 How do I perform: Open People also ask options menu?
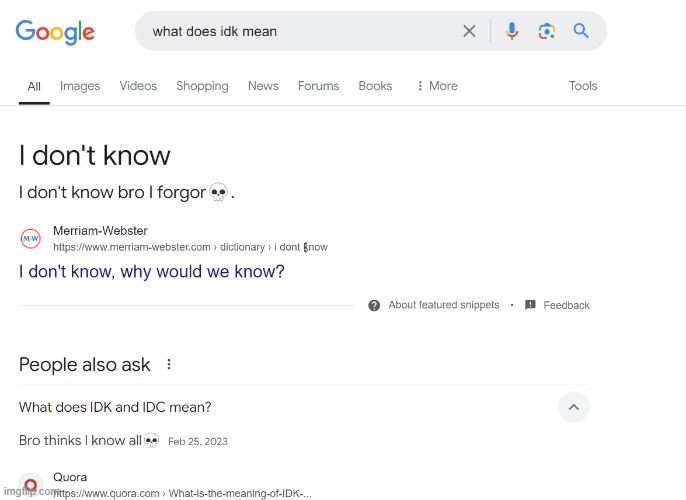coord(169,365)
